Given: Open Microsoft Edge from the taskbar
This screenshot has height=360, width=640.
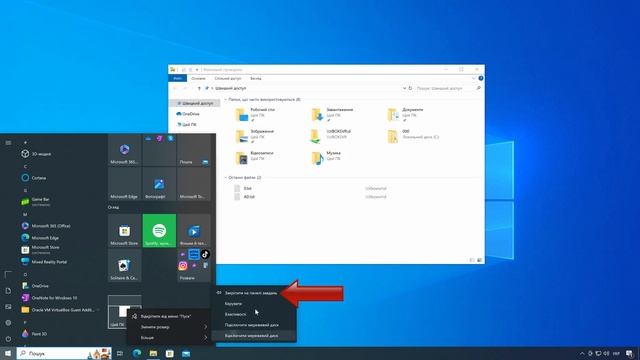Looking at the screenshot, I should click(137, 353).
